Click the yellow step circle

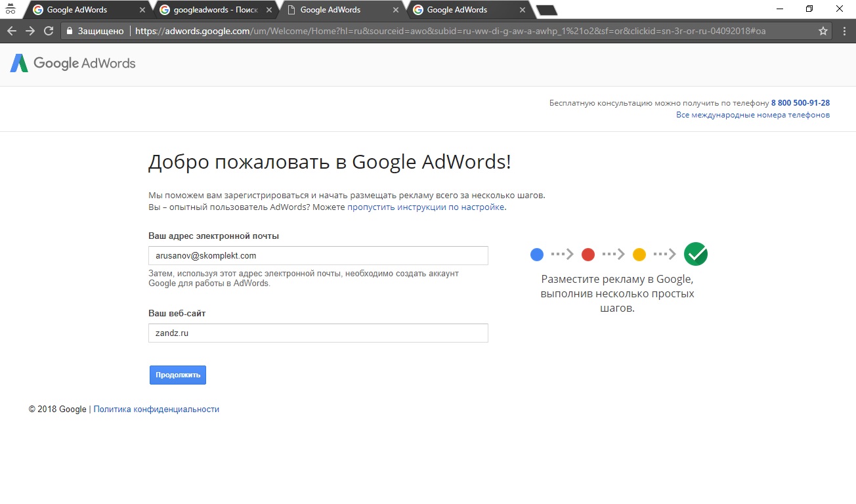pos(639,254)
